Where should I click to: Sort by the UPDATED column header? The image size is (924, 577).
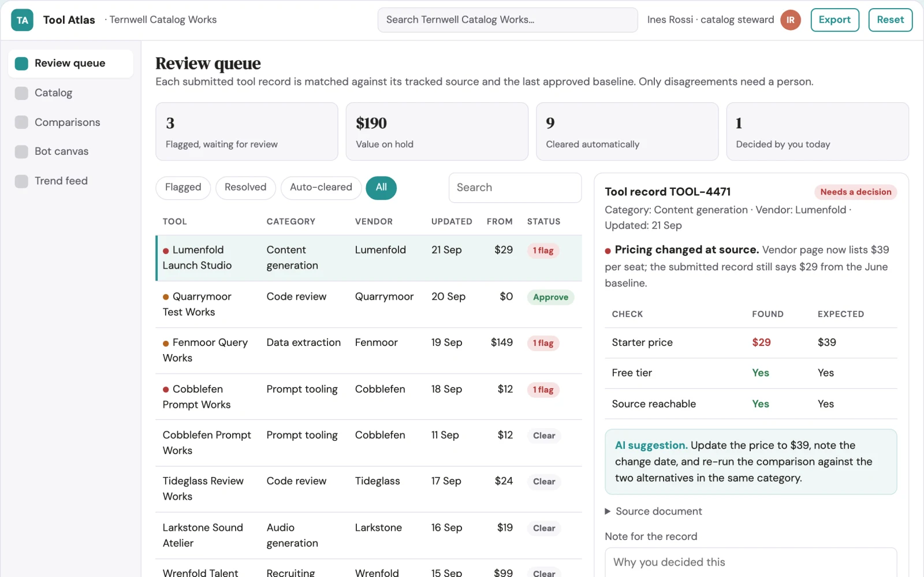click(x=452, y=222)
